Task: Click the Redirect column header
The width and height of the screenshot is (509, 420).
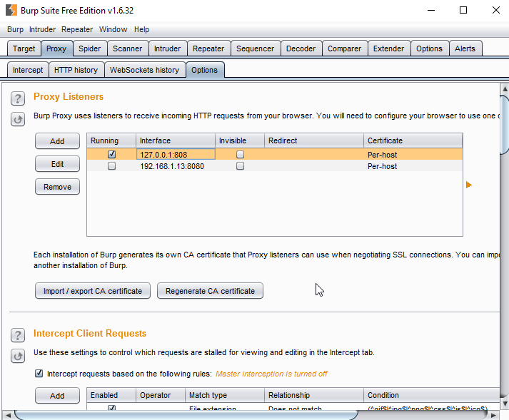Action: click(x=314, y=140)
